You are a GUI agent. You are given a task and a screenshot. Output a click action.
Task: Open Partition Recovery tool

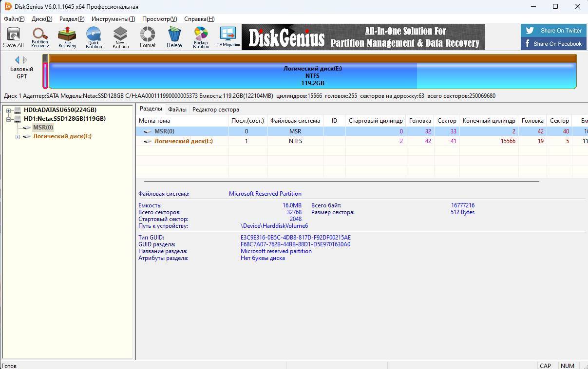click(40, 37)
